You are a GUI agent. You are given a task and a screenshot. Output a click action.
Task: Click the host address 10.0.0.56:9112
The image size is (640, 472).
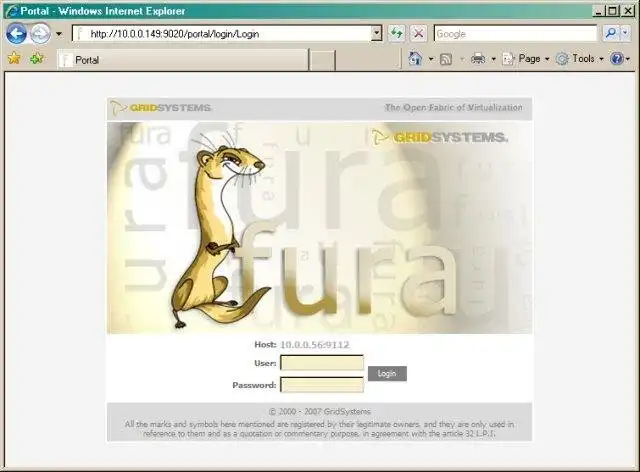pyautogui.click(x=315, y=345)
